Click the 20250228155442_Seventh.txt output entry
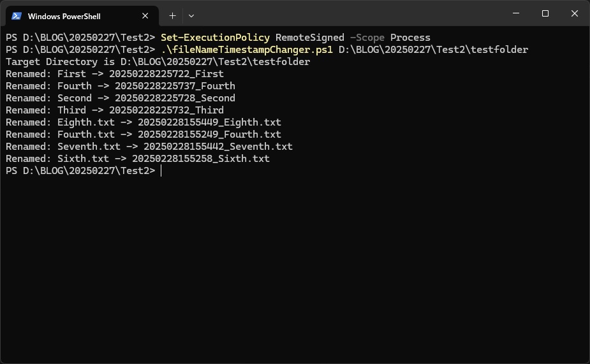 [x=218, y=146]
